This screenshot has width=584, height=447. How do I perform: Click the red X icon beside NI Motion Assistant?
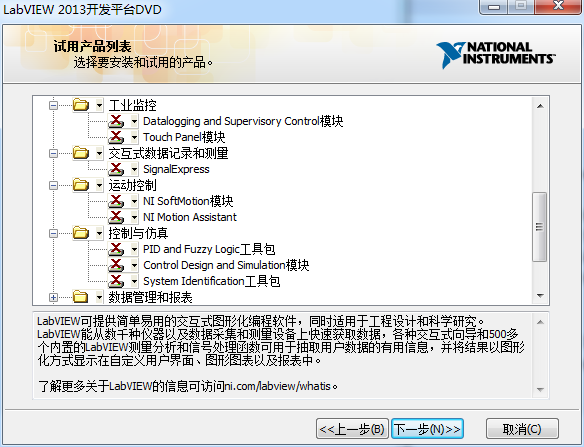point(116,217)
